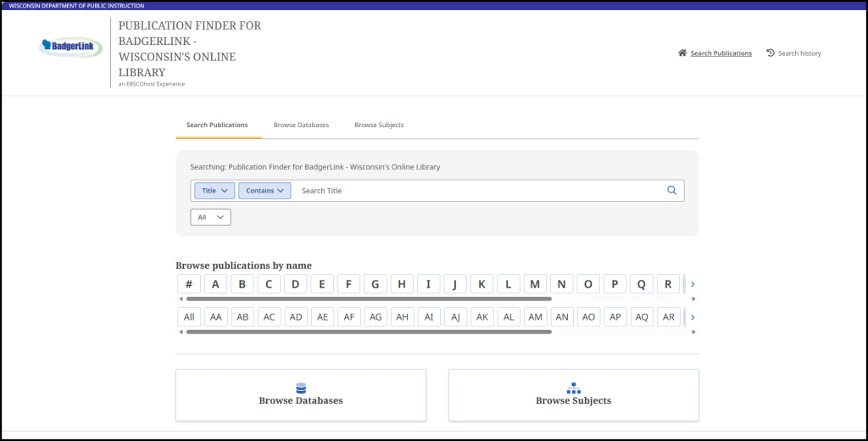
Task: Click the hierarchy icon above Browse Subjects
Action: pyautogui.click(x=574, y=388)
